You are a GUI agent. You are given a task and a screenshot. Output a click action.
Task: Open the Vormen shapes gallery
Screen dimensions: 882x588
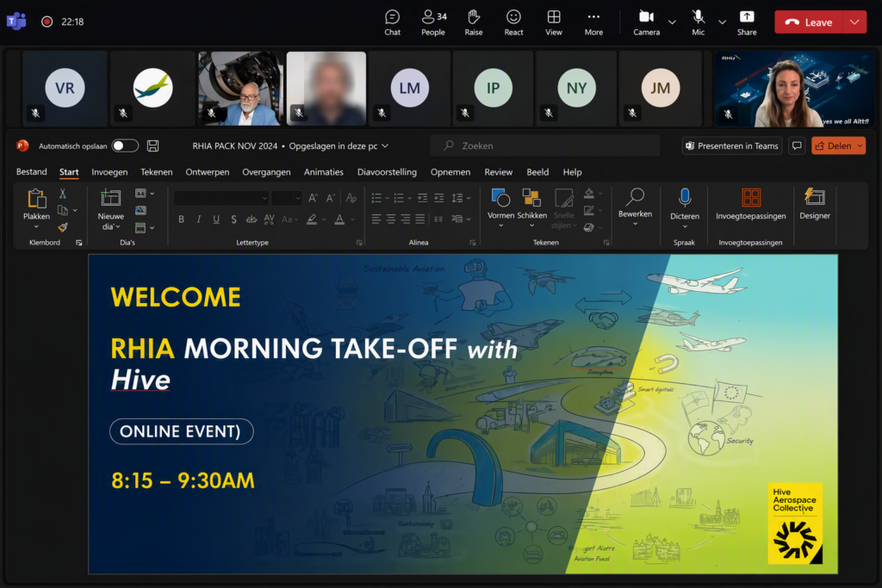click(x=500, y=208)
